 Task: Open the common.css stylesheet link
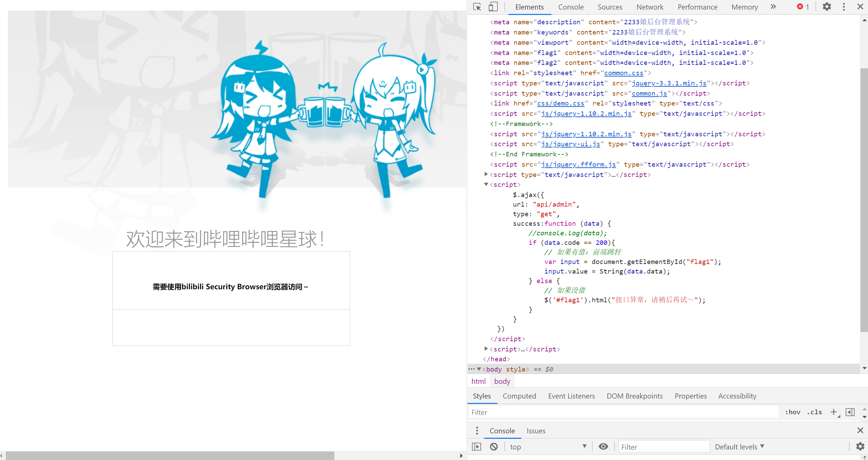(x=623, y=73)
